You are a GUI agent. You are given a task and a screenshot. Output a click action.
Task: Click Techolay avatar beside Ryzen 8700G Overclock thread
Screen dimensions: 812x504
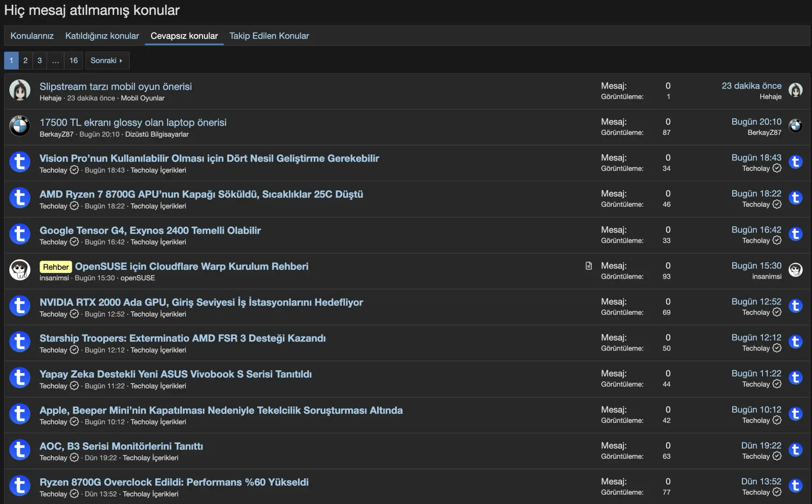20,486
